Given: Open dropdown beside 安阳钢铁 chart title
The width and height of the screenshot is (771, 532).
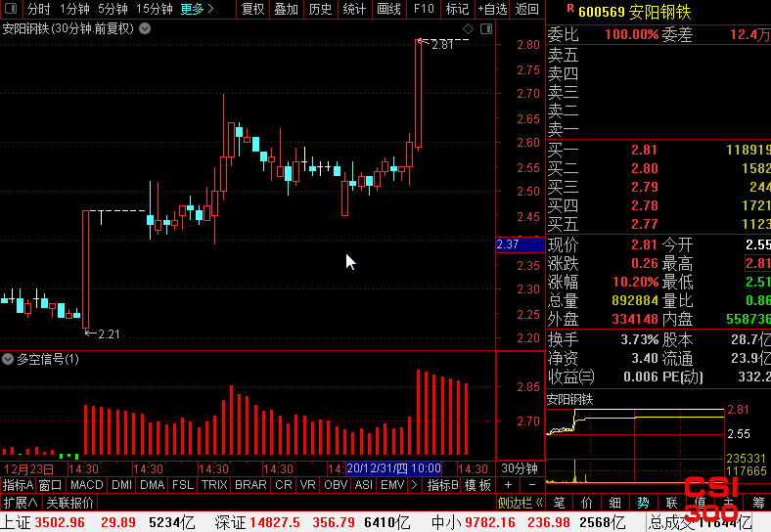Looking at the screenshot, I should tap(145, 28).
